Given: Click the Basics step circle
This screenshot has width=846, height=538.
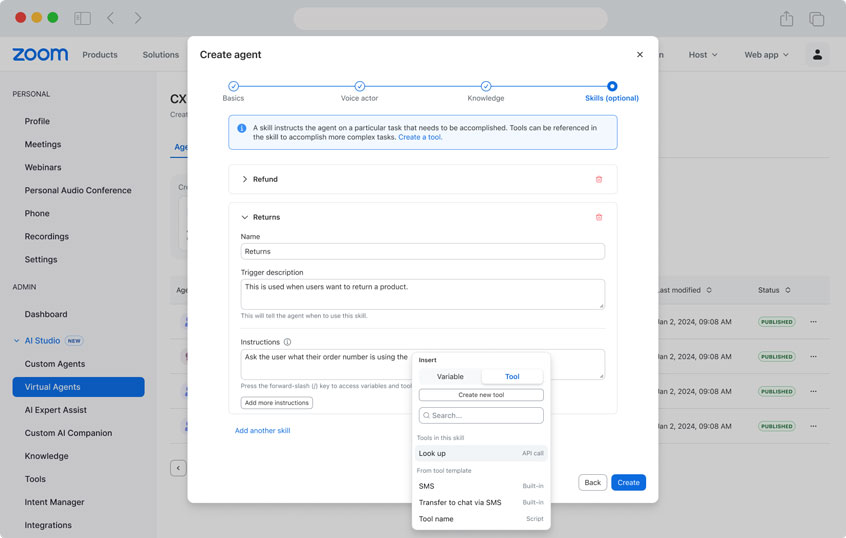Looking at the screenshot, I should pyautogui.click(x=233, y=86).
